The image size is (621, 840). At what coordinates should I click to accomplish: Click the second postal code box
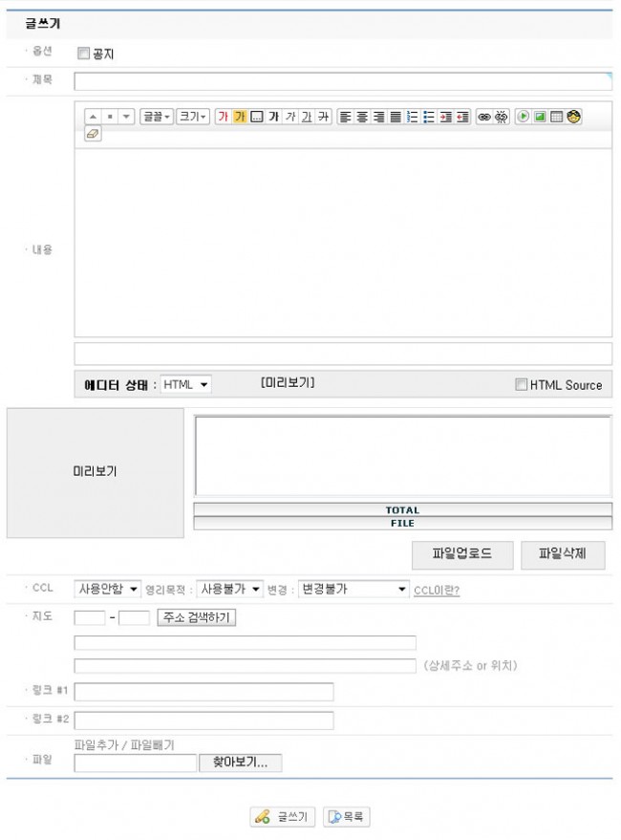tap(134, 617)
